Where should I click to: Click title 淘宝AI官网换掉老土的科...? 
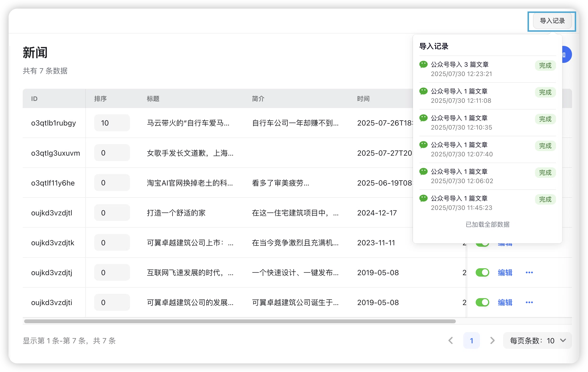(190, 183)
